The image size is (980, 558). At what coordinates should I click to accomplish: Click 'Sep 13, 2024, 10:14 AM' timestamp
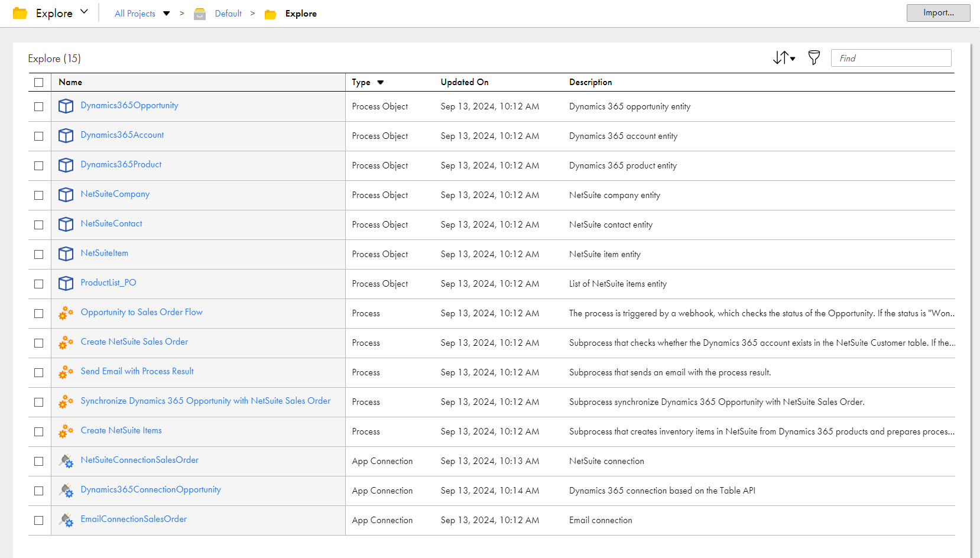point(490,491)
